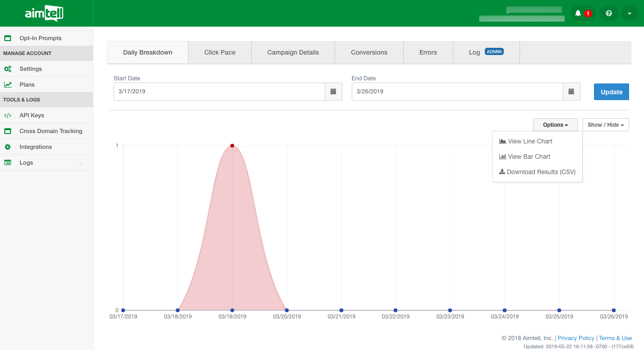Viewport: 644px width, 350px height.
Task: Click the red peak data point on 03/19/2019
Action: click(x=232, y=146)
